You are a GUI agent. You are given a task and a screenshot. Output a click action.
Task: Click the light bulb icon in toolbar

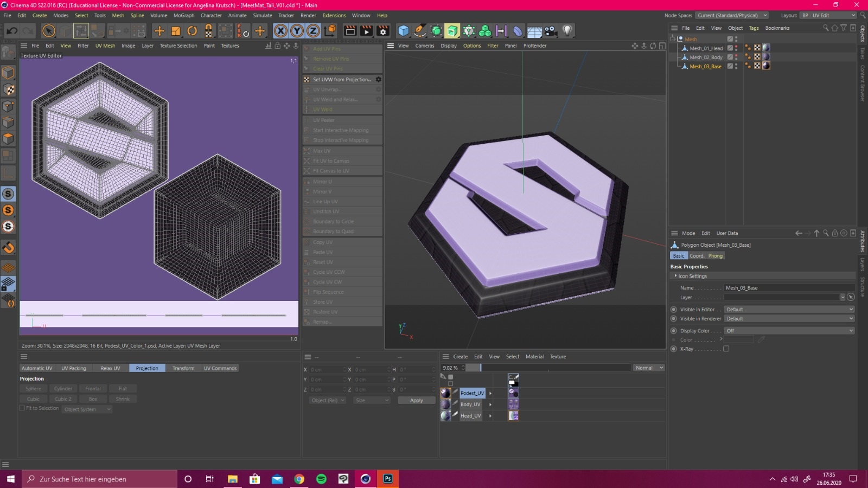[567, 31]
